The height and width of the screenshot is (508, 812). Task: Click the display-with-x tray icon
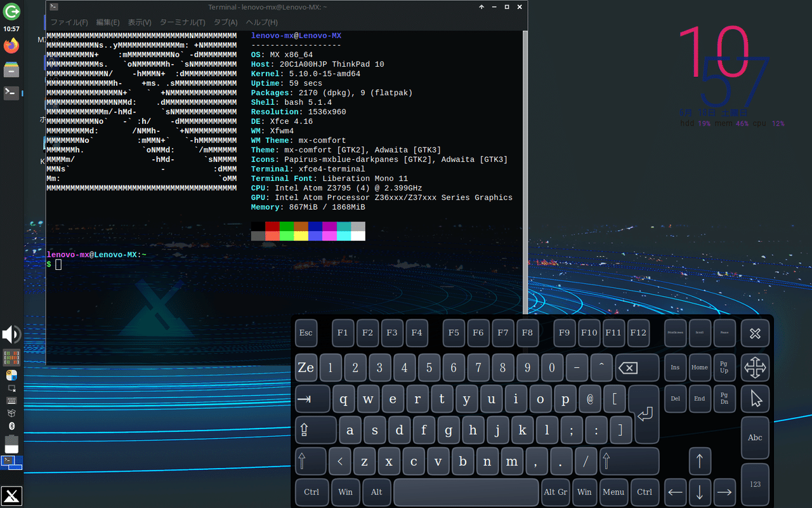(11, 388)
